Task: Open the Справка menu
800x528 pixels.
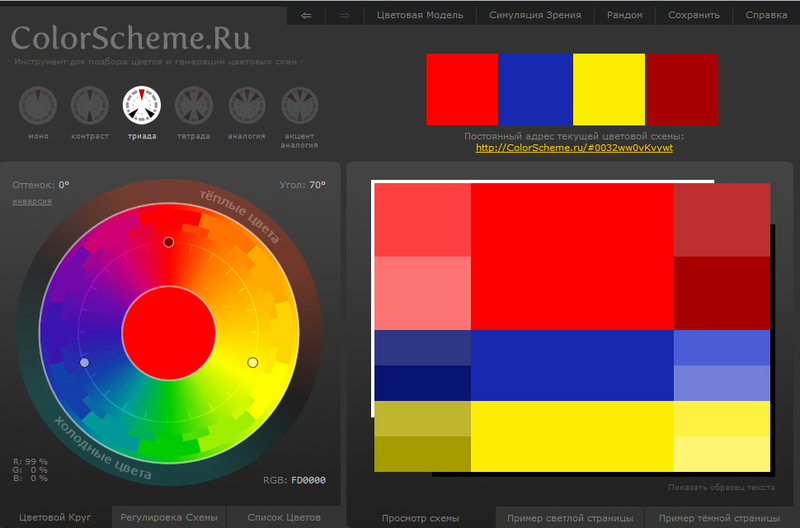Action: point(766,15)
